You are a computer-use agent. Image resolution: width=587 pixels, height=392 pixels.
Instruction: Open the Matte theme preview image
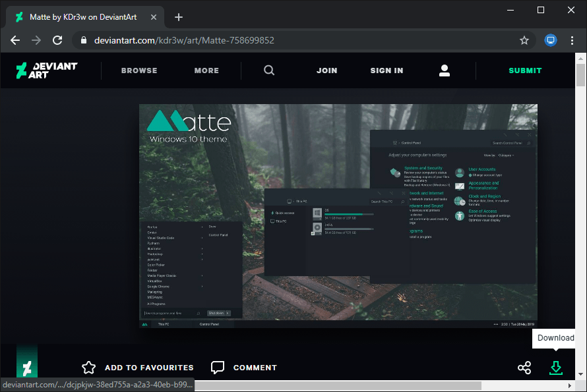pyautogui.click(x=338, y=216)
